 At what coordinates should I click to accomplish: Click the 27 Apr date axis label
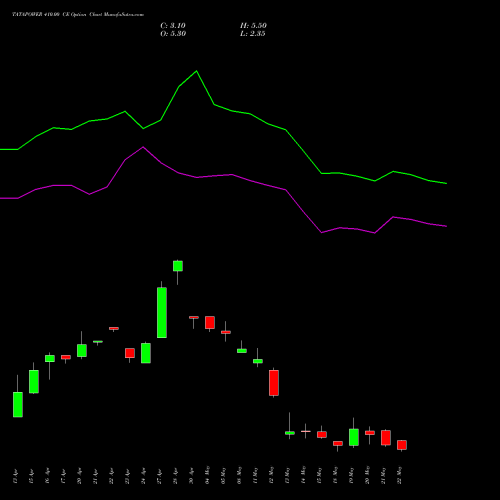[x=159, y=476]
